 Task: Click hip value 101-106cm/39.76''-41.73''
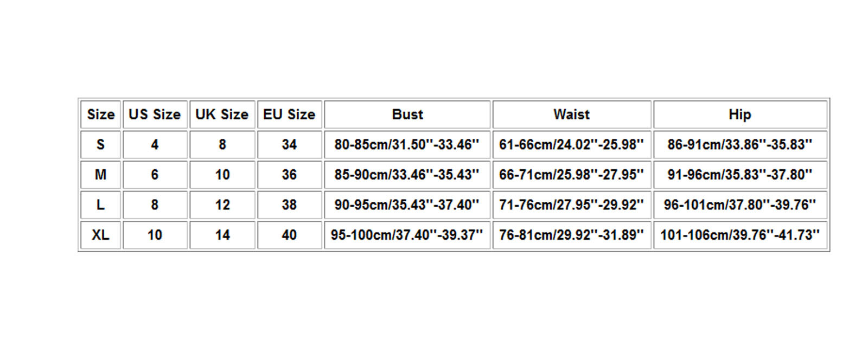[740, 235]
